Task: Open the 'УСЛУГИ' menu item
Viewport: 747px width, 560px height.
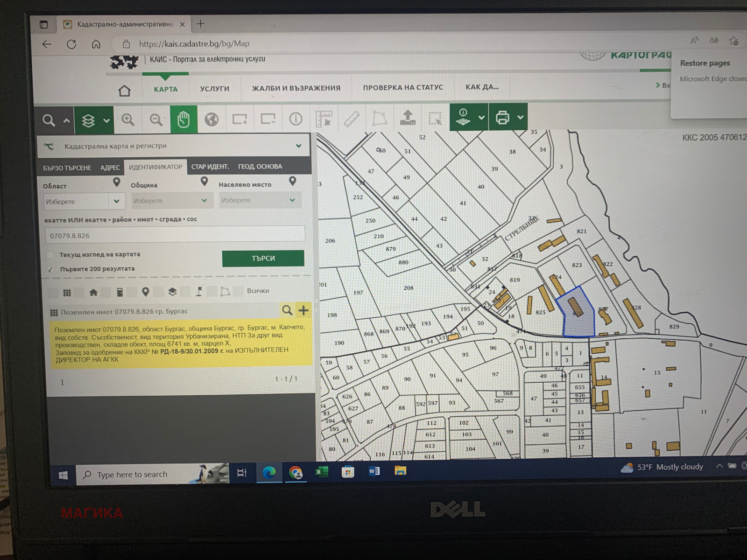Action: coord(215,89)
